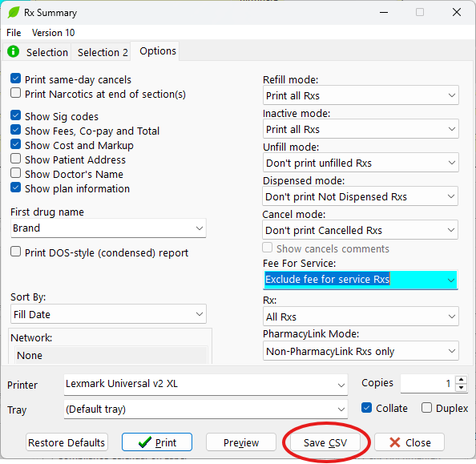The height and width of the screenshot is (464, 476).
Task: Enable Print DOS-style (condensed) report
Action: (15, 252)
